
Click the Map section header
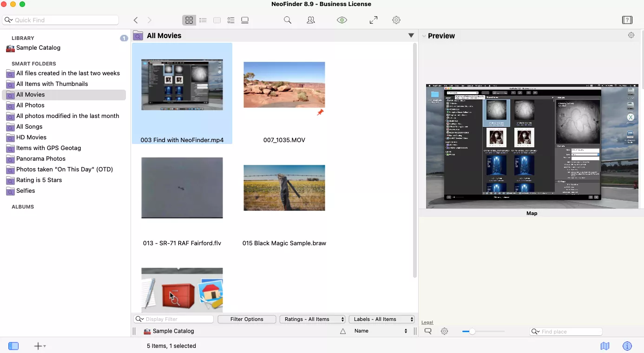pyautogui.click(x=532, y=214)
